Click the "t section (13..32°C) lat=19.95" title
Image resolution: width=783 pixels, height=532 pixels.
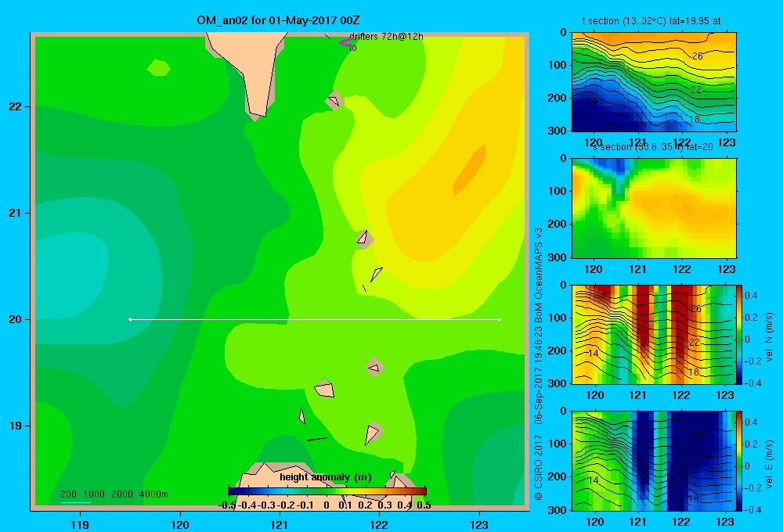[651, 21]
